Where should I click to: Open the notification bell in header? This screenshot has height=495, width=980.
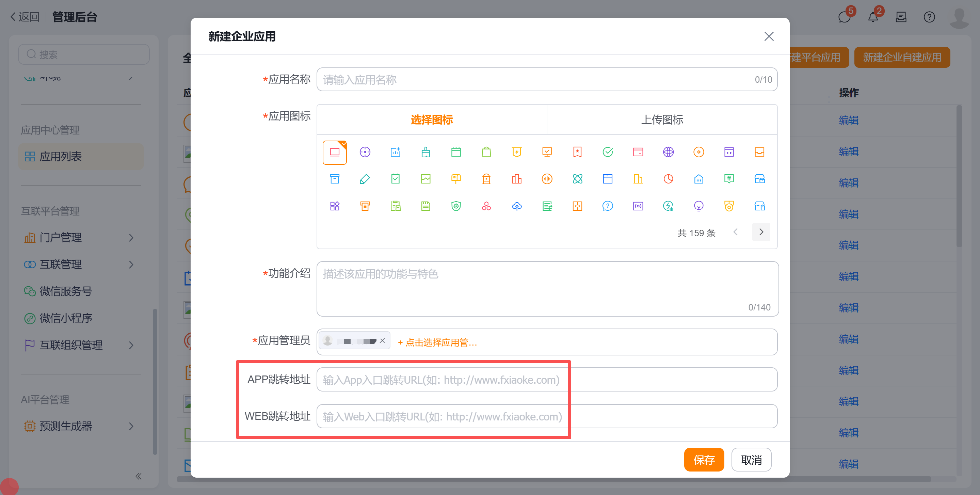873,17
